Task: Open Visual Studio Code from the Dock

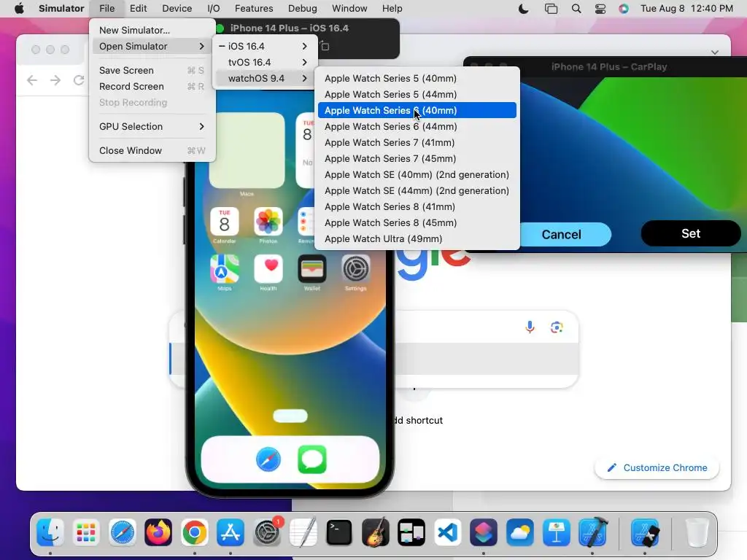Action: [448, 532]
